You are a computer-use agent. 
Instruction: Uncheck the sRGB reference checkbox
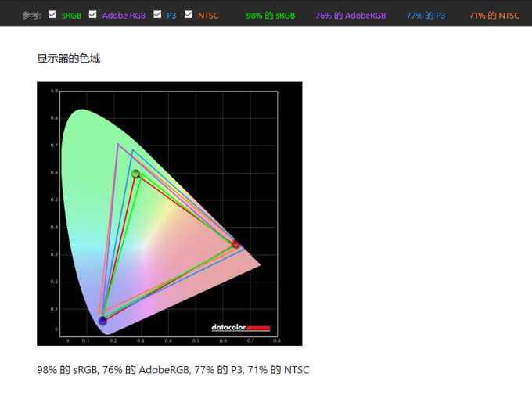(x=52, y=14)
